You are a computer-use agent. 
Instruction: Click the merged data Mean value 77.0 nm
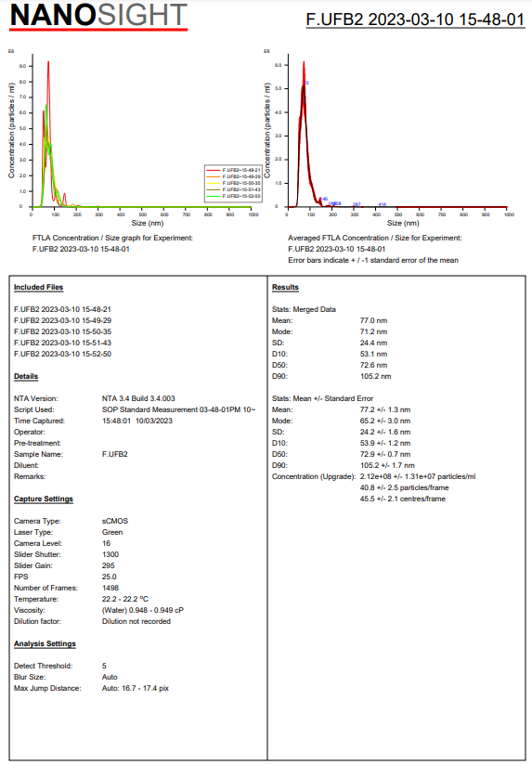[x=374, y=320]
